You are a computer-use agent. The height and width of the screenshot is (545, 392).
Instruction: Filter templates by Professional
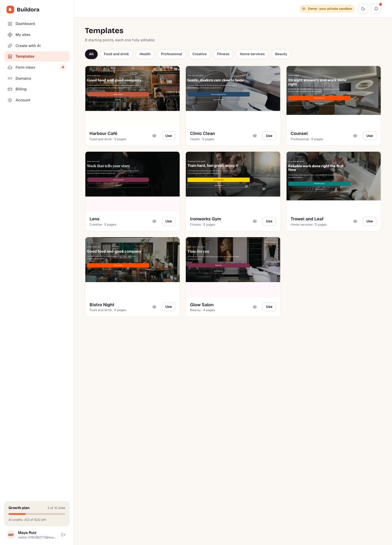(x=171, y=54)
